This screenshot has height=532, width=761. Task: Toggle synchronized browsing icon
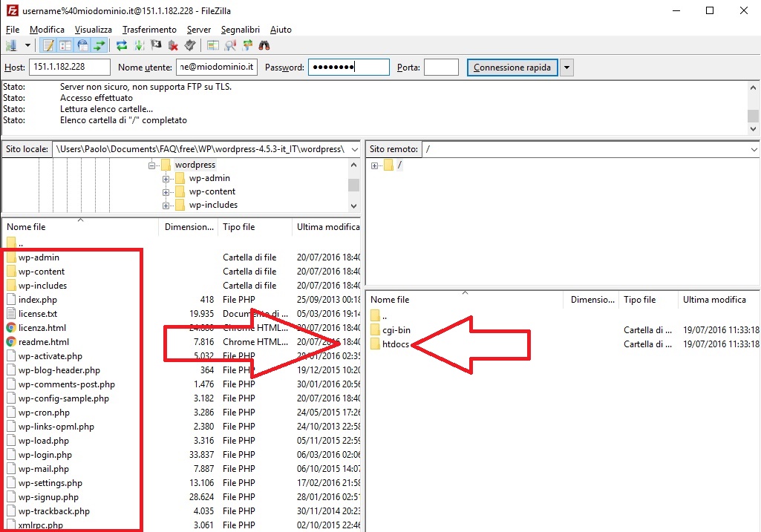[247, 45]
